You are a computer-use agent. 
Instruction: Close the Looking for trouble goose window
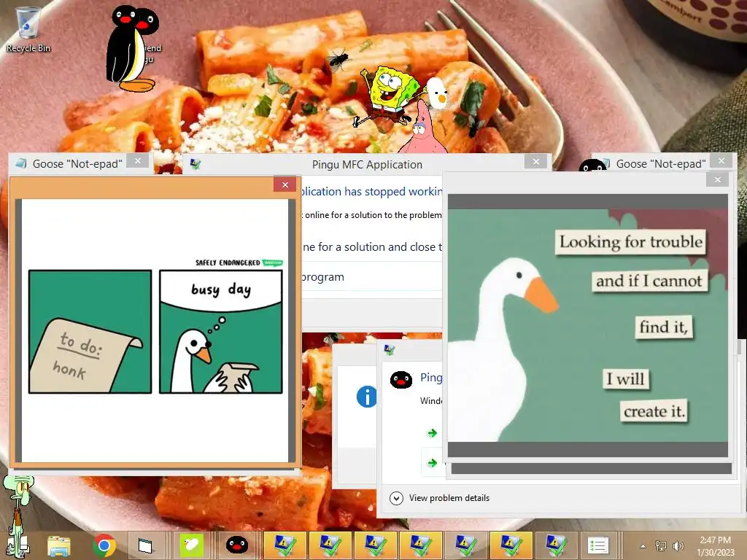tap(718, 179)
